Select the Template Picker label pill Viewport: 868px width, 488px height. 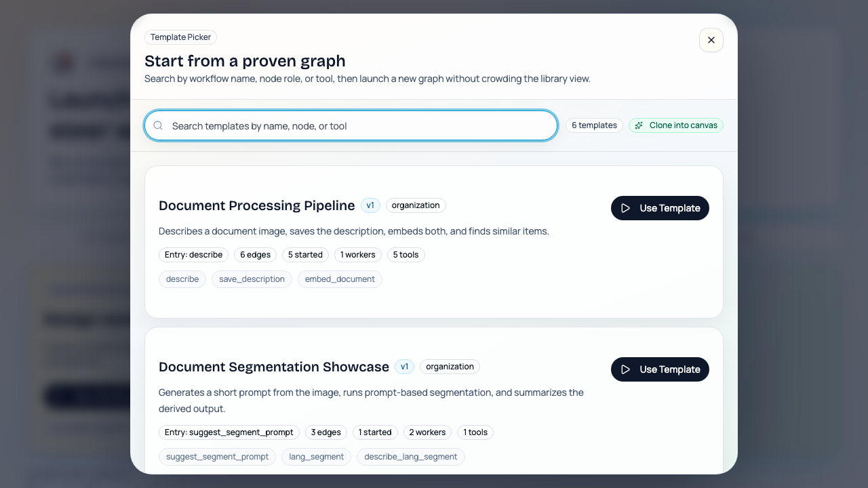click(x=180, y=37)
